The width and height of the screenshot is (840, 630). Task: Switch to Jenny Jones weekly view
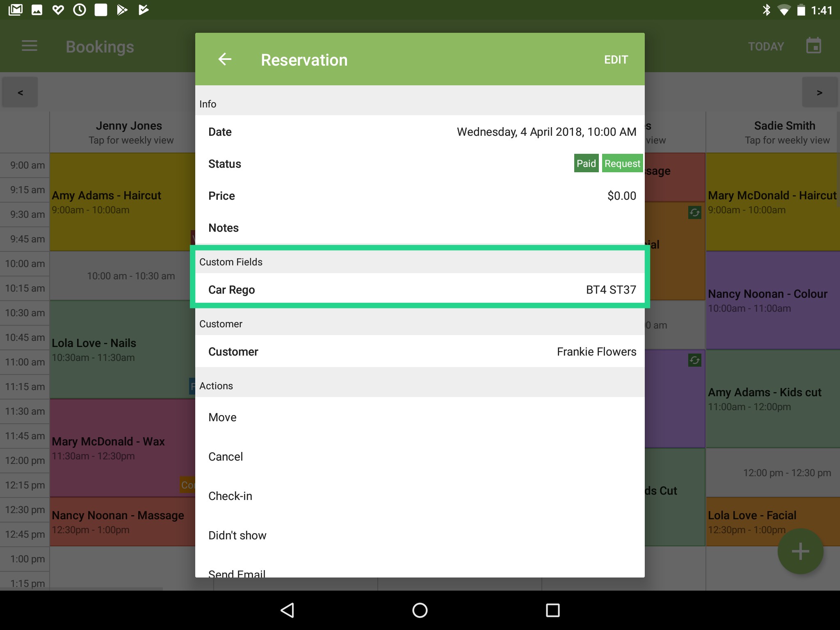[129, 132]
